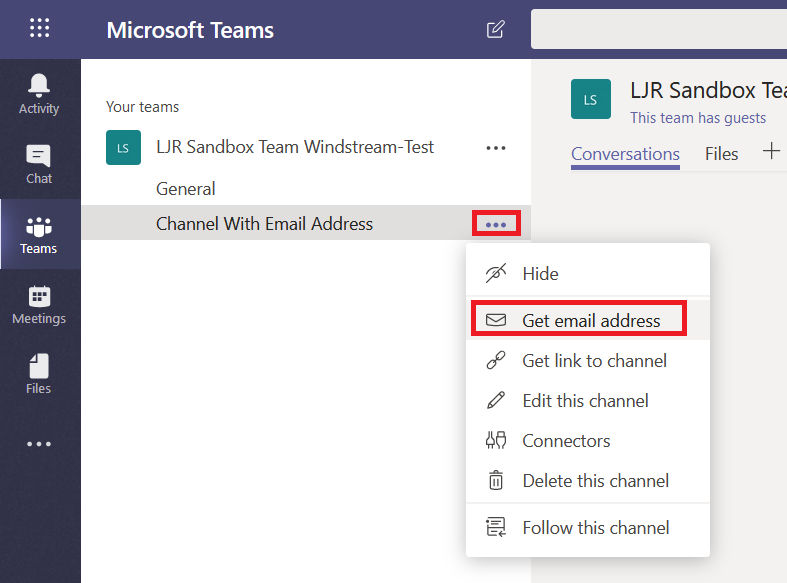Open Chat in the left sidebar
Viewport: 787px width, 583px height.
coord(39,164)
